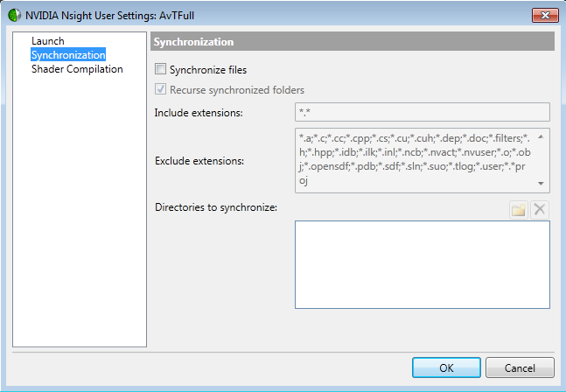Click the Synchronization section header bar

pos(353,41)
